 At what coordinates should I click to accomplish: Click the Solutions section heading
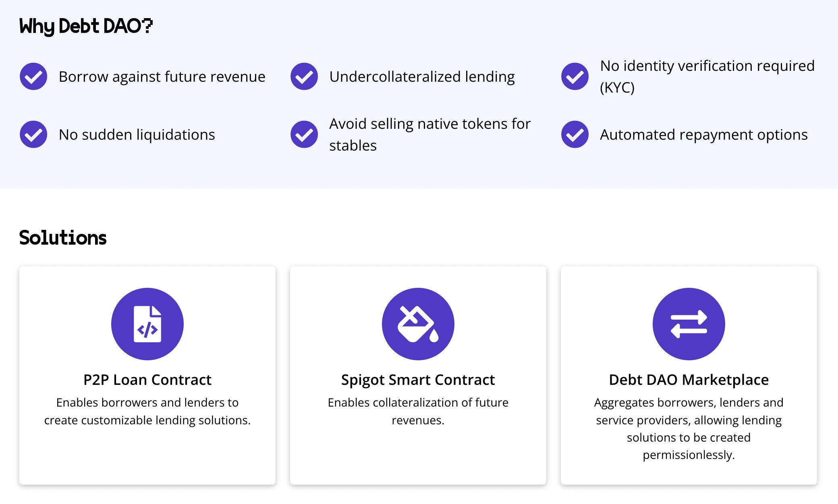[x=63, y=238]
